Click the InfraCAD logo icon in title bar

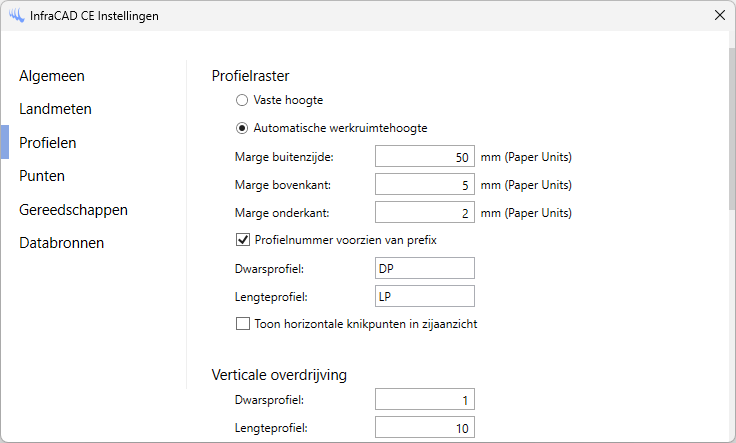16,16
